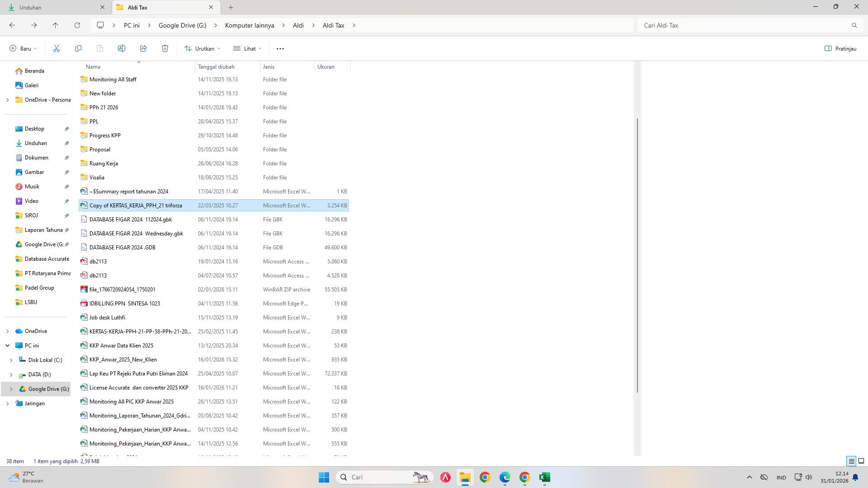Open Microsoft Excel from the taskbar
Screen dimensions: 868x488
pyautogui.click(x=544, y=477)
